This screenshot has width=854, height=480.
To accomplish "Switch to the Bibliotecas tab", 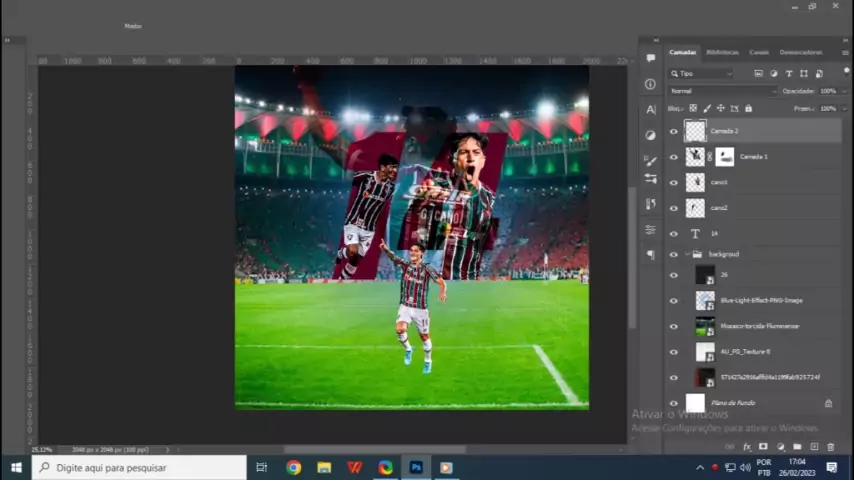I will [x=722, y=52].
